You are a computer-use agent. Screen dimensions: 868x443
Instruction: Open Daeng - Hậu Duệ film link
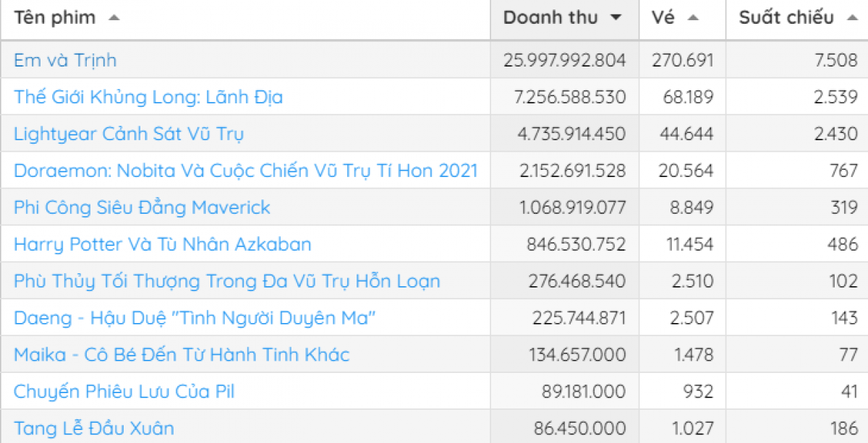195,318
